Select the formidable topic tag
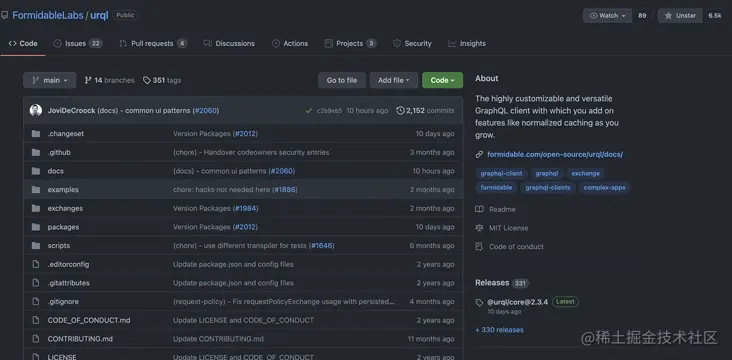This screenshot has width=732, height=360. (x=496, y=188)
